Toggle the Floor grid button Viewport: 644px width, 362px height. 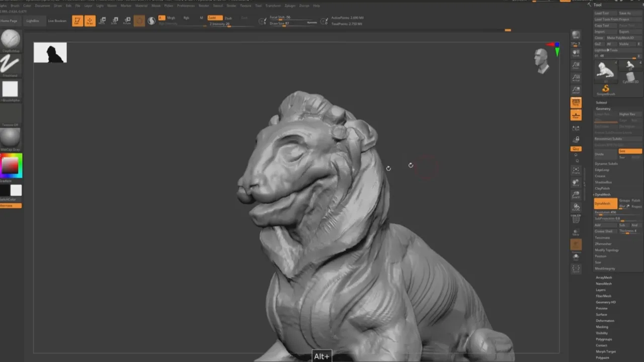(576, 115)
